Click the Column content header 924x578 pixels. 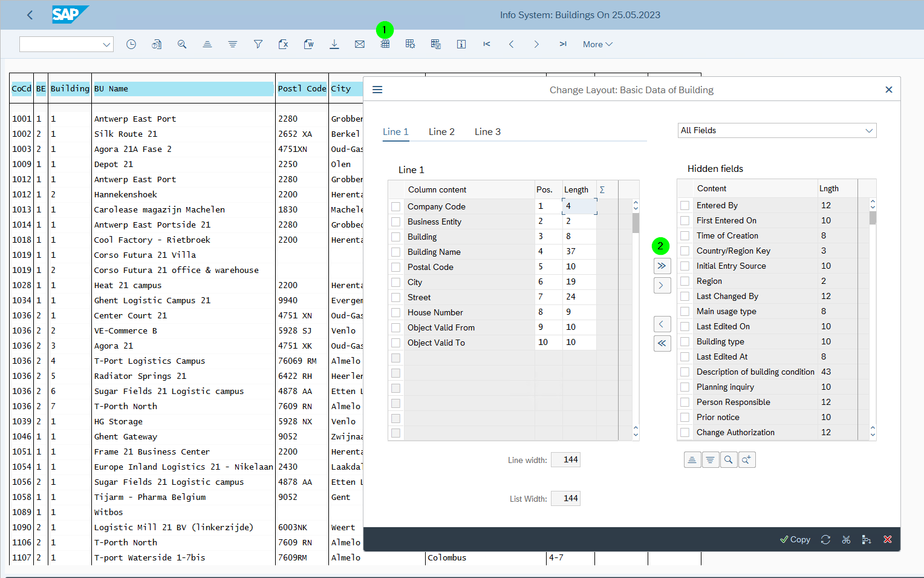point(469,189)
